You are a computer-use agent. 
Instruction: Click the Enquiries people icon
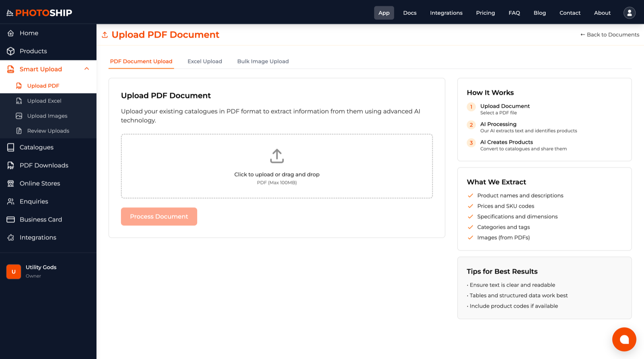point(11,201)
